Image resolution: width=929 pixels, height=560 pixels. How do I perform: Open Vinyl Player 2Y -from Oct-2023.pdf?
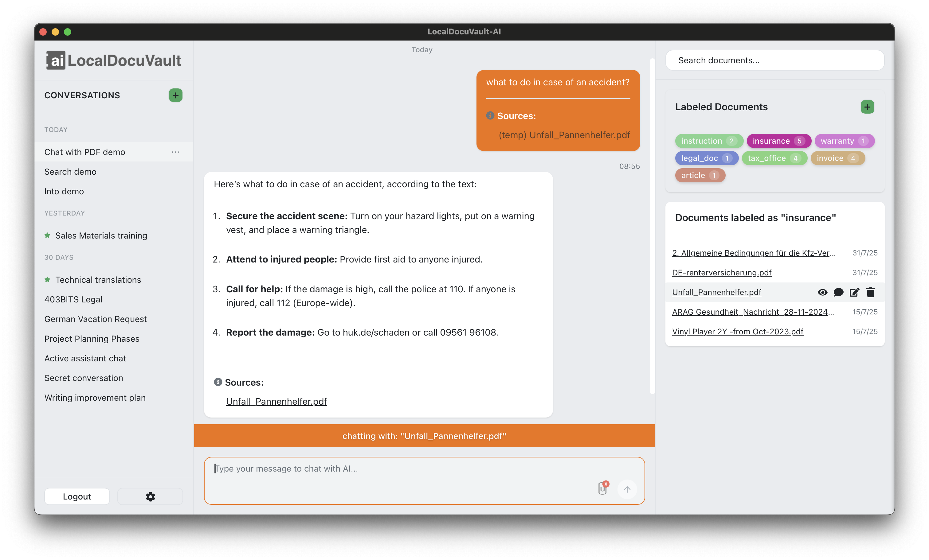click(738, 332)
